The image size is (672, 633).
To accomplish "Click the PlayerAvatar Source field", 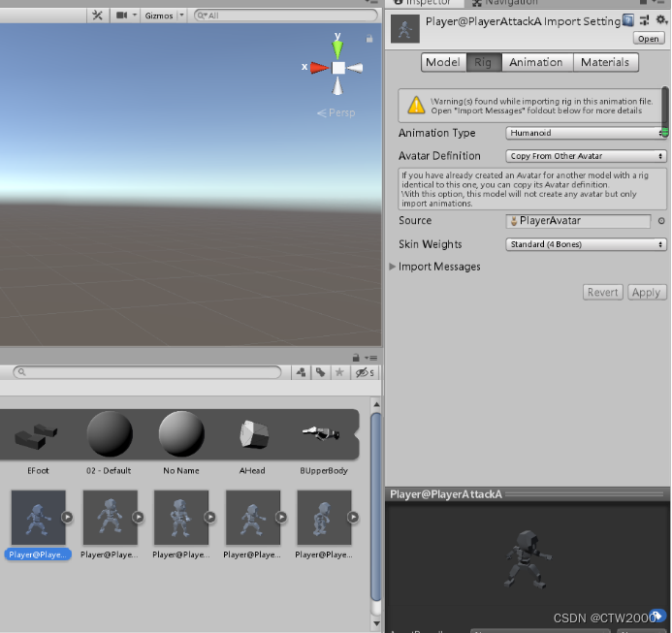I will (x=578, y=221).
